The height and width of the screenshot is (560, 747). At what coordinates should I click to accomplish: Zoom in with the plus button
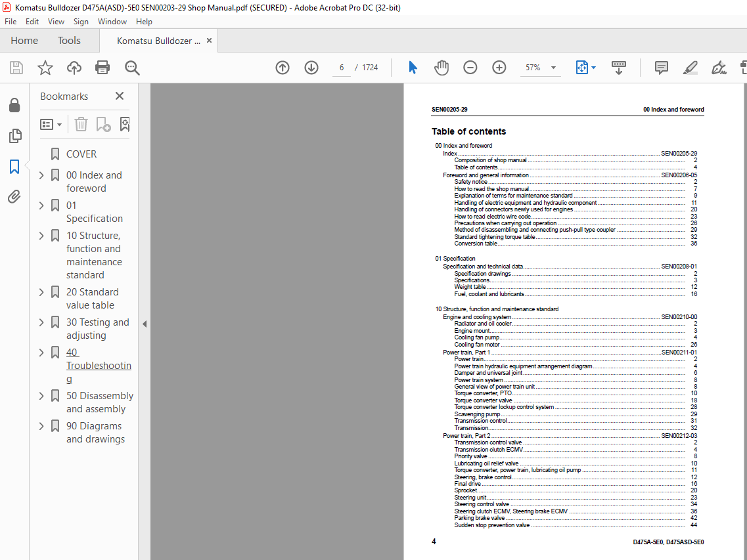pos(499,68)
